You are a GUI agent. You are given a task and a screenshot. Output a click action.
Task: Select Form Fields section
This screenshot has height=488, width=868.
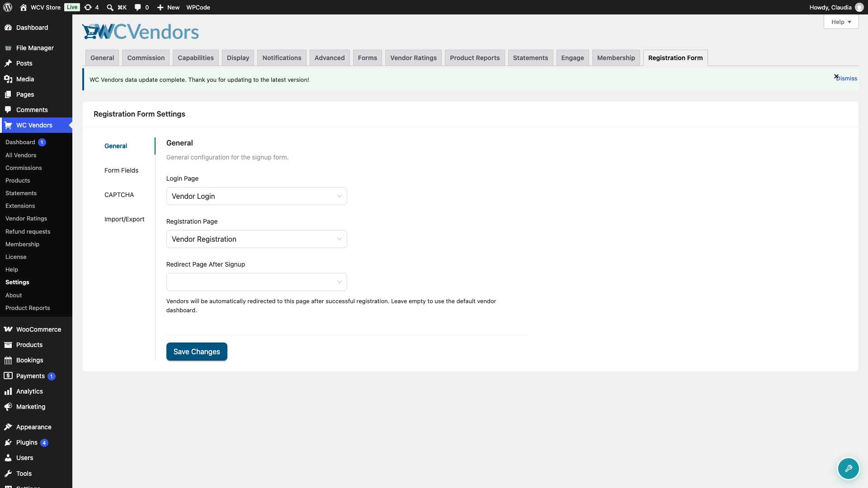pyautogui.click(x=121, y=170)
